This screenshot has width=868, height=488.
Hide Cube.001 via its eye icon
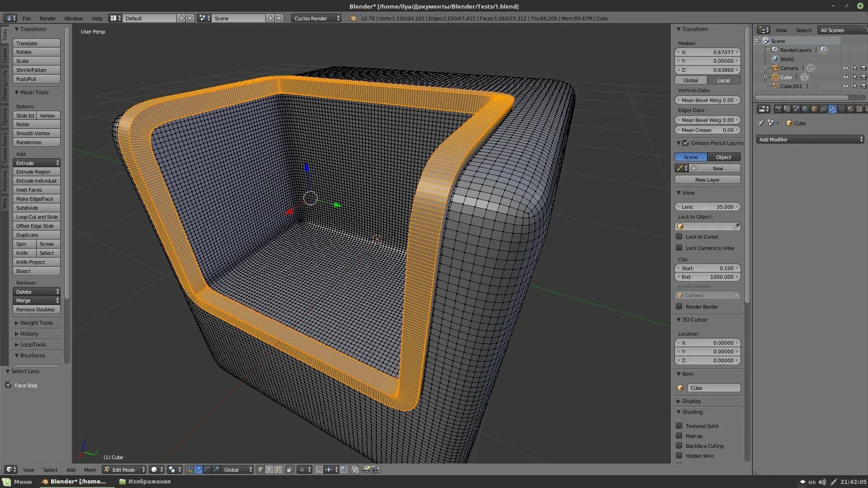coord(845,86)
